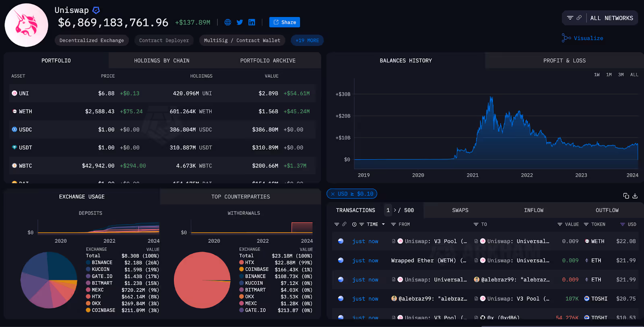Expand the +19 MORE tags

[307, 40]
